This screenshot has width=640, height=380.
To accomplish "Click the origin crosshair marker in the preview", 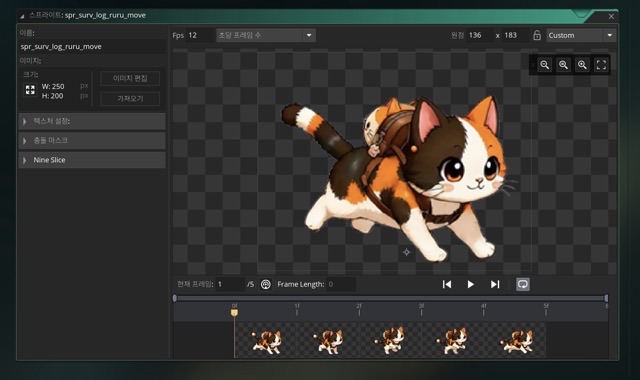I will pos(407,252).
